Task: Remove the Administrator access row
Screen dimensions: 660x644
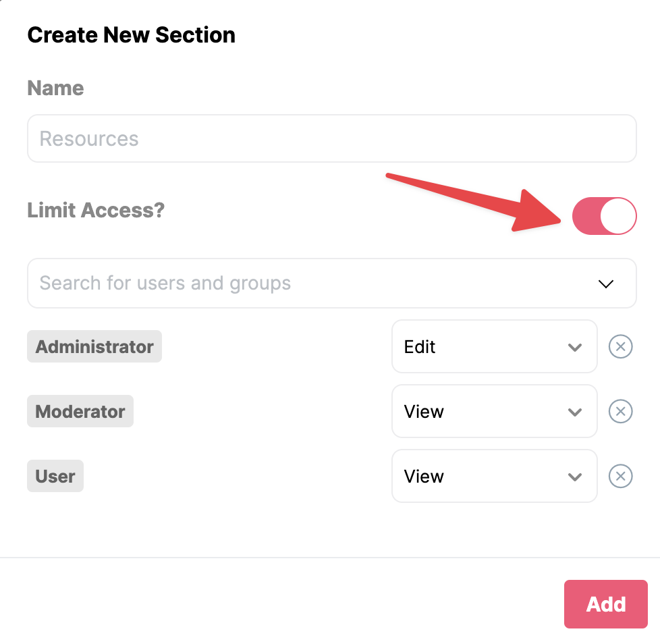Action: tap(620, 346)
